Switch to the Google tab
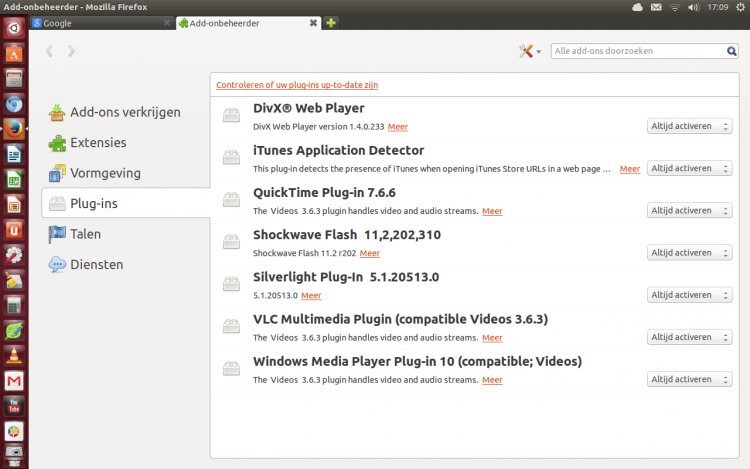This screenshot has height=469, width=750. pyautogui.click(x=99, y=22)
